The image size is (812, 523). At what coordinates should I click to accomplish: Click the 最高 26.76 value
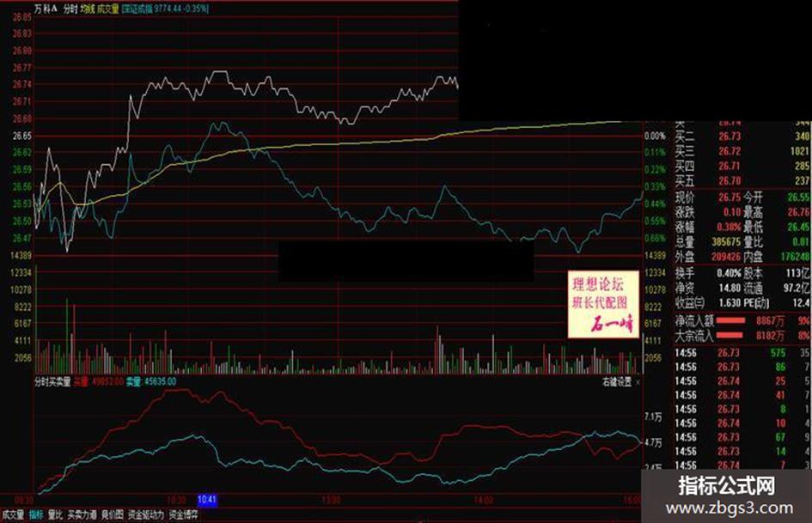point(798,212)
